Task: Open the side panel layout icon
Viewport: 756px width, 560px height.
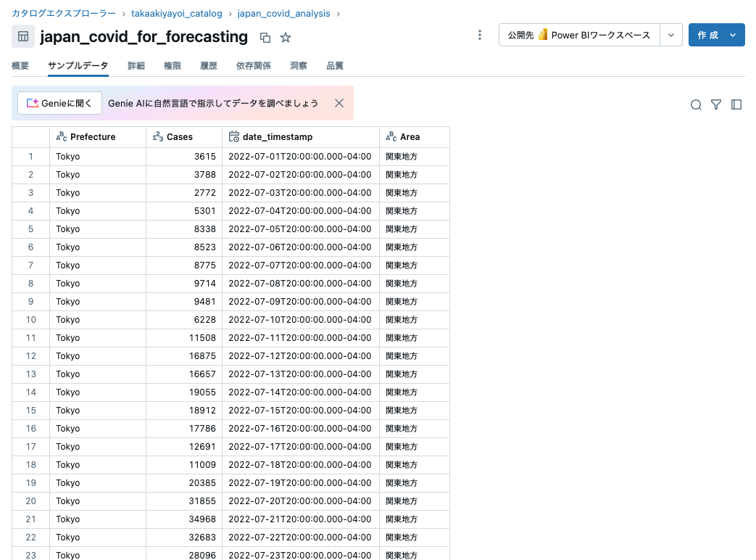Action: click(736, 104)
